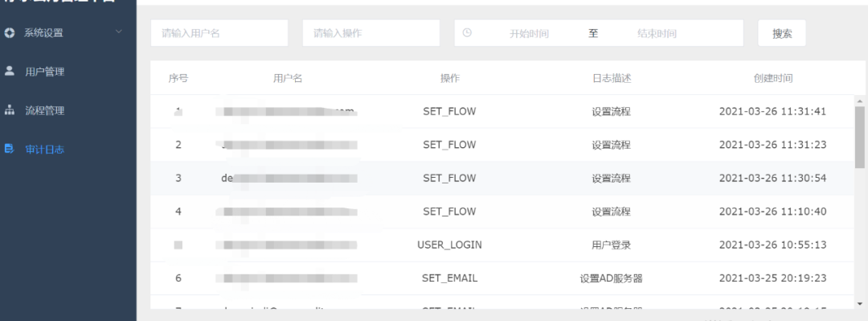Image resolution: width=868 pixels, height=321 pixels.
Task: Focus the 请输入用户名 input field
Action: (x=219, y=33)
